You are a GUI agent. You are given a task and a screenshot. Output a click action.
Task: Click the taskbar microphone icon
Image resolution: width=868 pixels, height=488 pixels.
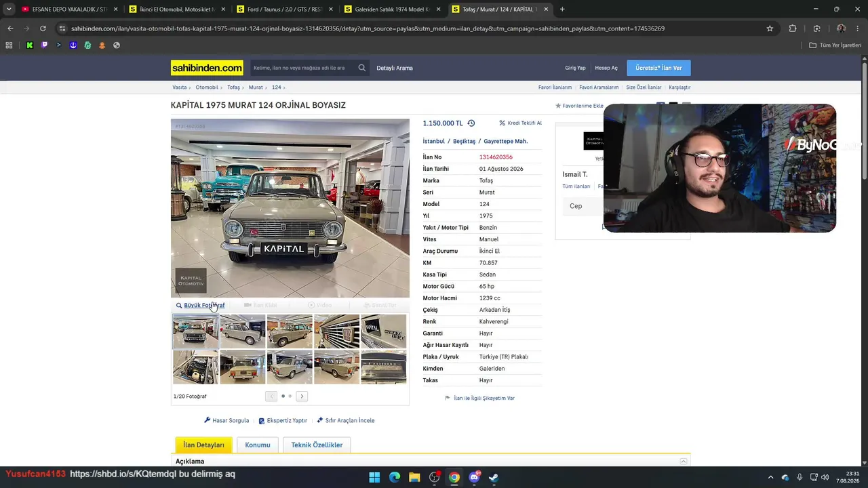(800, 477)
